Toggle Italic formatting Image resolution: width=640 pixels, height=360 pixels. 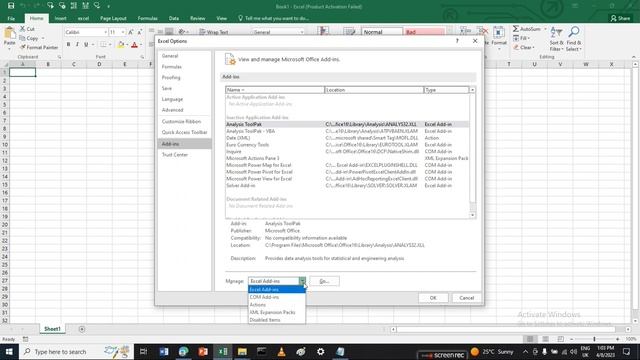77,44
